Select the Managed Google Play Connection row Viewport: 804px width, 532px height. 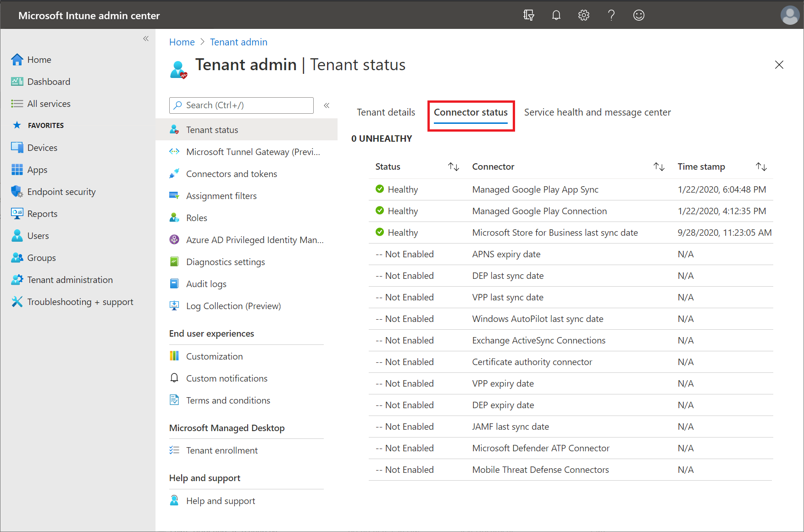[x=571, y=211]
